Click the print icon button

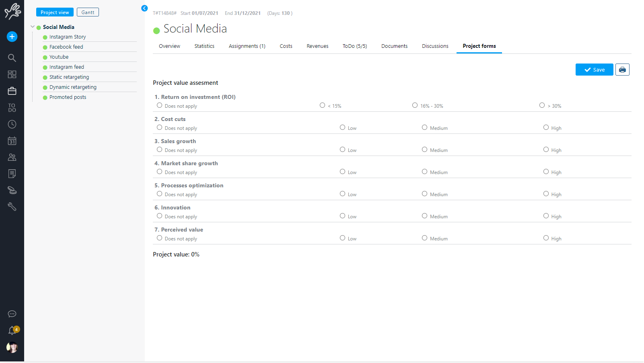tap(622, 70)
